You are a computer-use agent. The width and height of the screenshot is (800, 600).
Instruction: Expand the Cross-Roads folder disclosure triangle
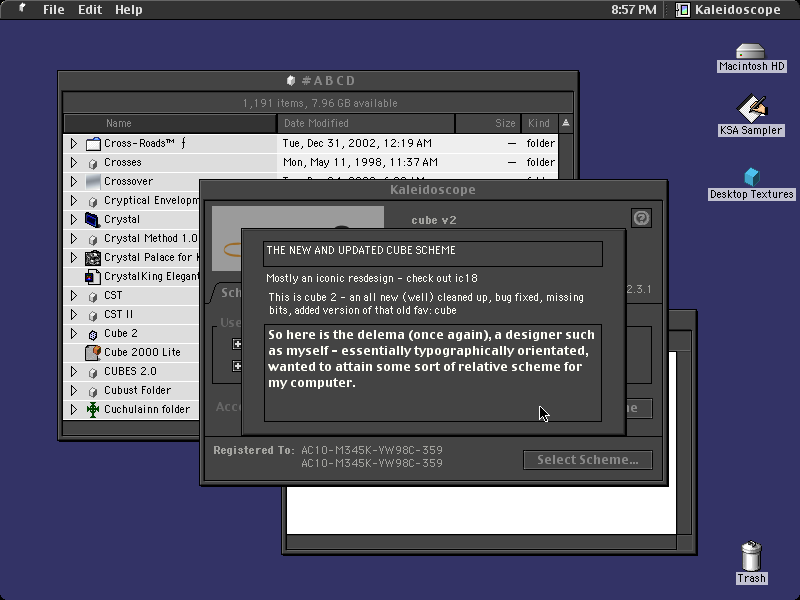(74, 143)
